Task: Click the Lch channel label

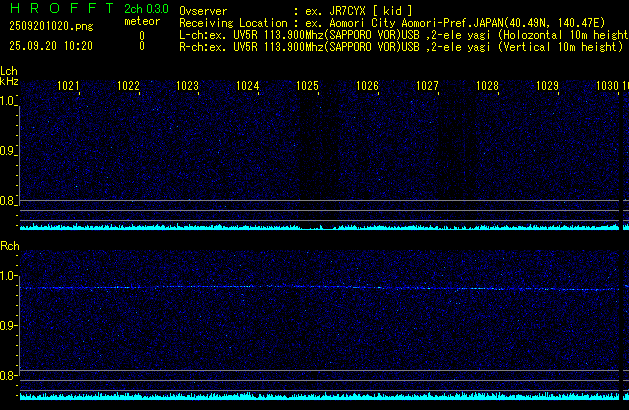Action: [x=9, y=71]
